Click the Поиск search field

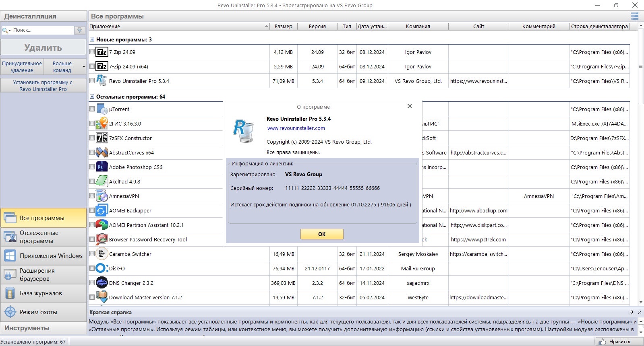pos(43,30)
